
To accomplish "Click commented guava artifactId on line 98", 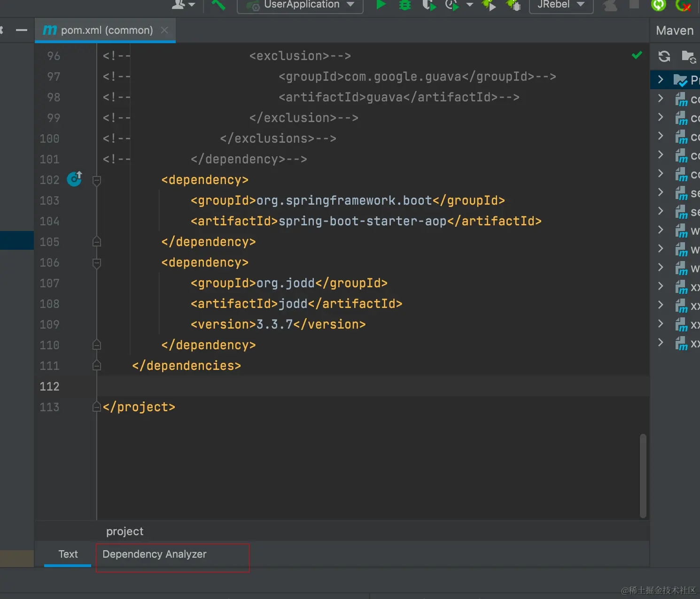I will (399, 97).
